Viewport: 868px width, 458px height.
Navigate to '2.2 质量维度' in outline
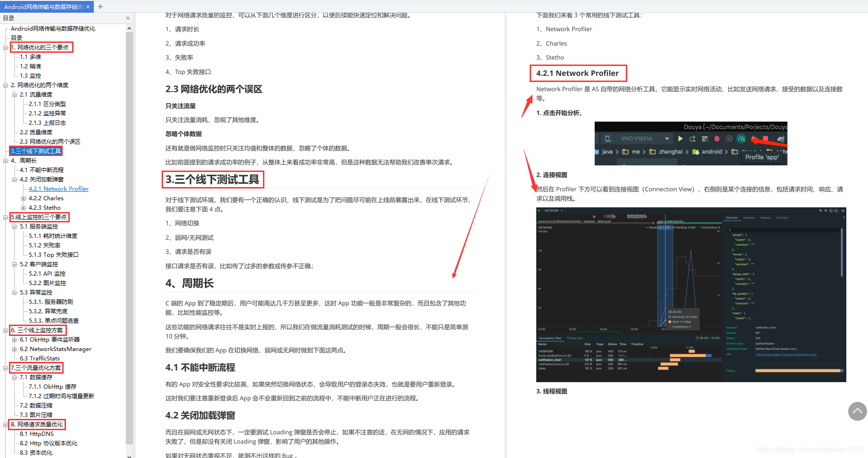pyautogui.click(x=36, y=132)
